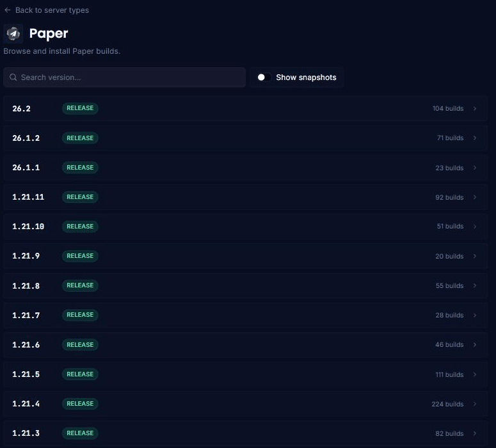Click RELEASE badge on 26.2
This screenshot has width=496, height=448.
(80, 108)
